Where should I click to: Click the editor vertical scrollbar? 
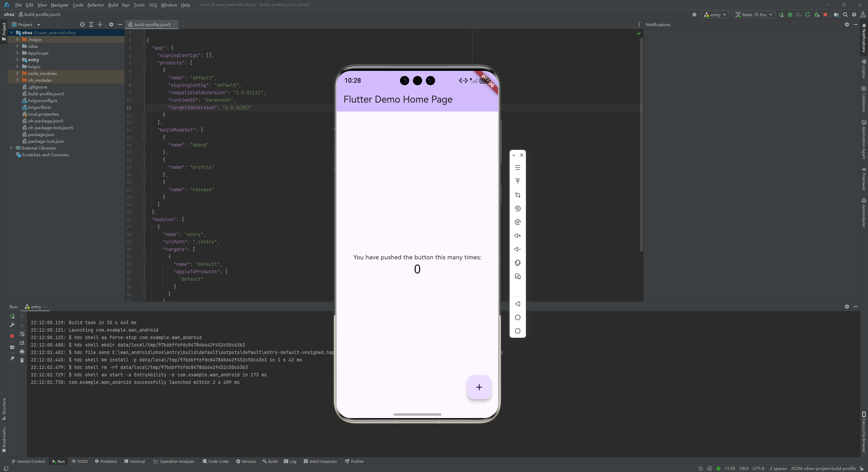[641, 142]
